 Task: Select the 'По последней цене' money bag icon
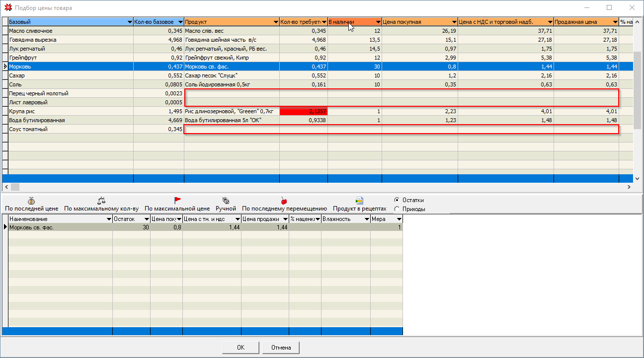coord(31,201)
